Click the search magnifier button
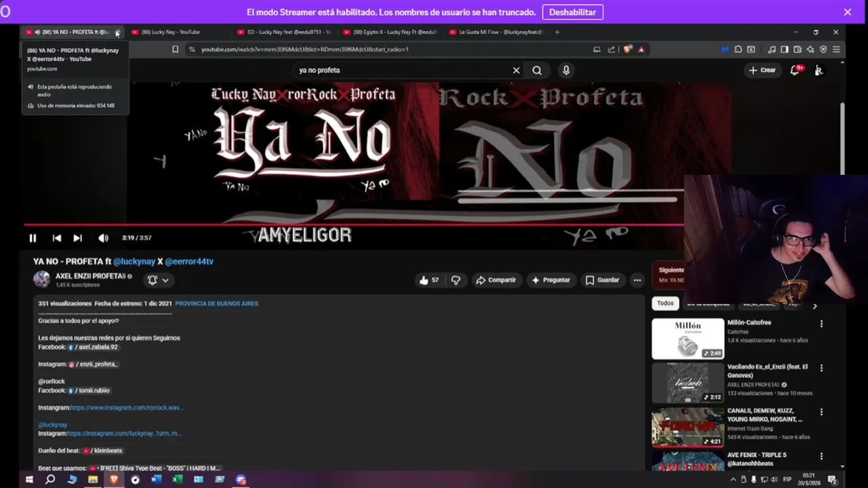 point(537,70)
